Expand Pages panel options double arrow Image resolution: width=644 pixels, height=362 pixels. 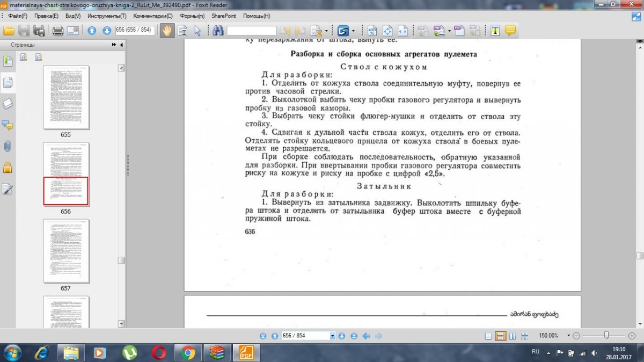pyautogui.click(x=114, y=45)
